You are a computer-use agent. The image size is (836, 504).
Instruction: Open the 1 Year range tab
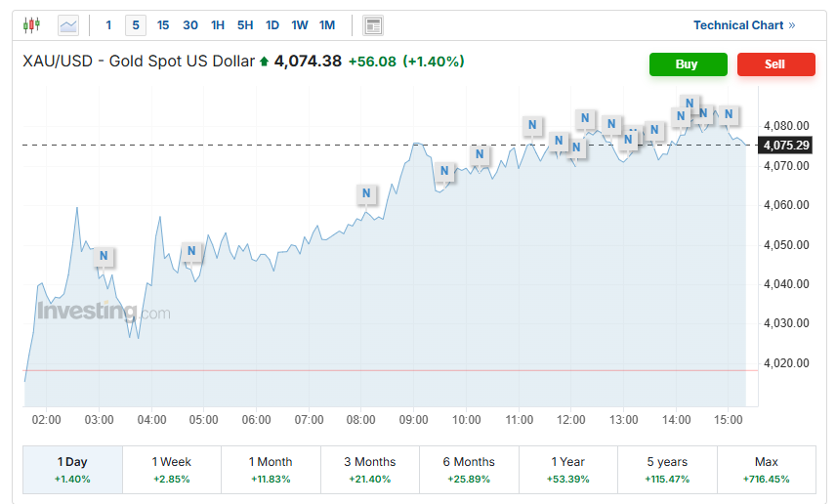tap(568, 469)
